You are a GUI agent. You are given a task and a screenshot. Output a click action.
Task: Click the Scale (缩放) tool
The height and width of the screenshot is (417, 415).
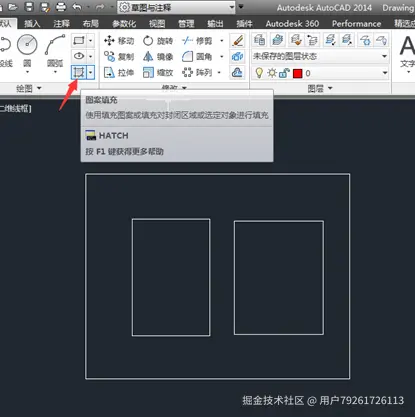(x=158, y=72)
